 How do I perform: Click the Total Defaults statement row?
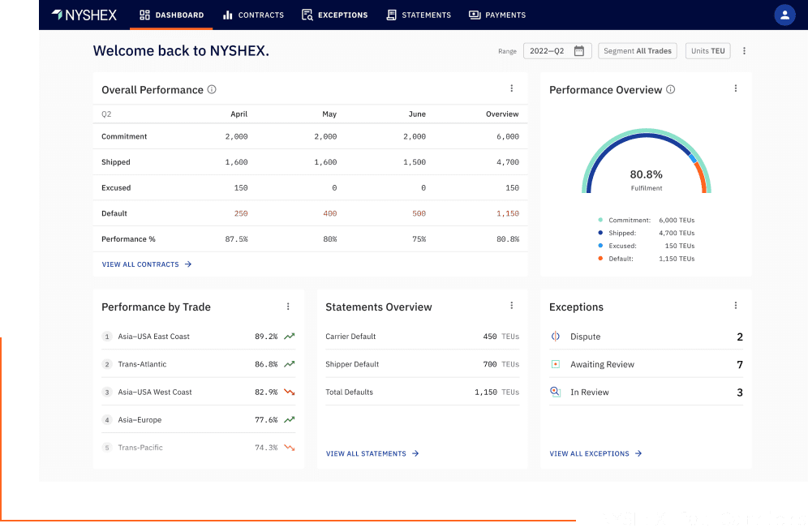[423, 392]
